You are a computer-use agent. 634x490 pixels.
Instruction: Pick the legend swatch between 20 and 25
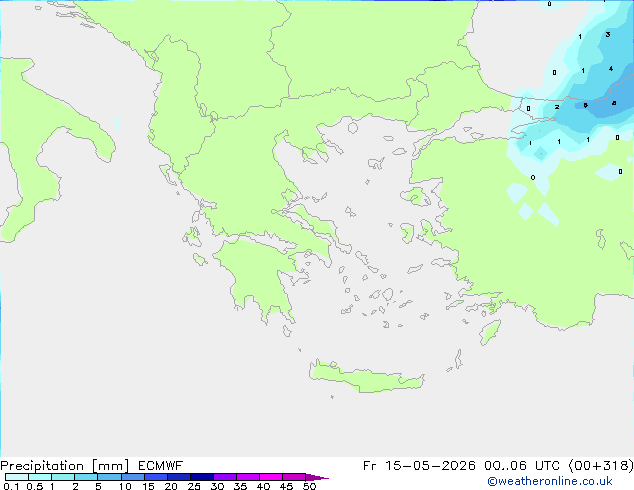click(x=179, y=477)
